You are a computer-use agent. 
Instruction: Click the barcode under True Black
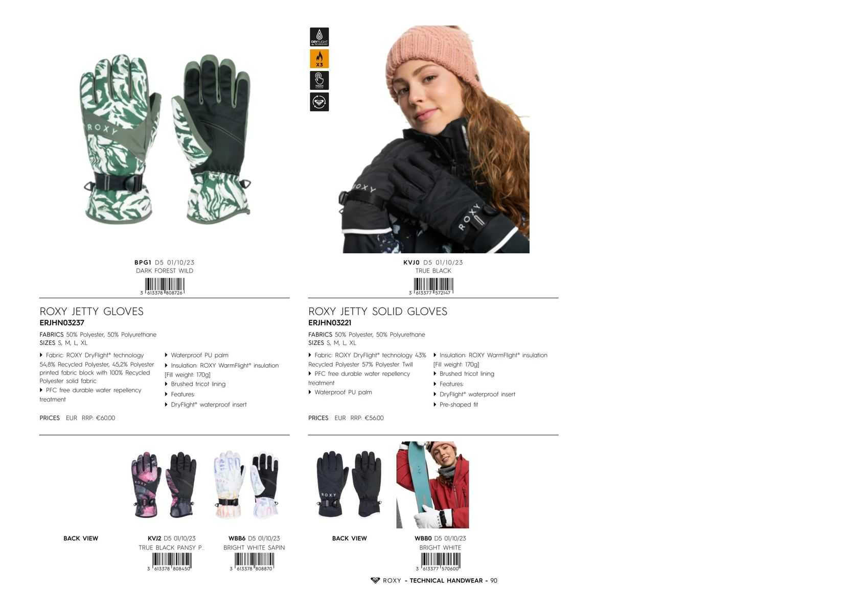pos(433,287)
